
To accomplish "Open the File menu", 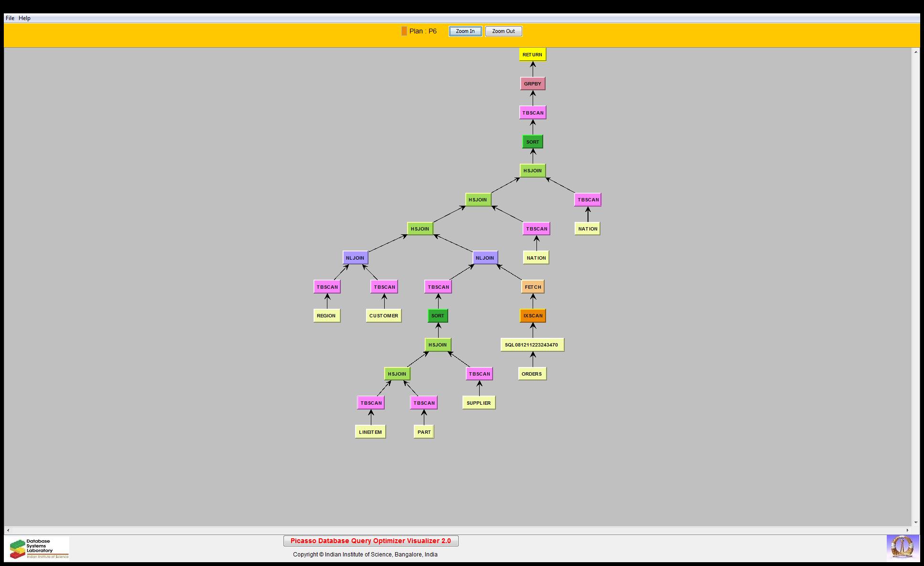I will [x=10, y=18].
